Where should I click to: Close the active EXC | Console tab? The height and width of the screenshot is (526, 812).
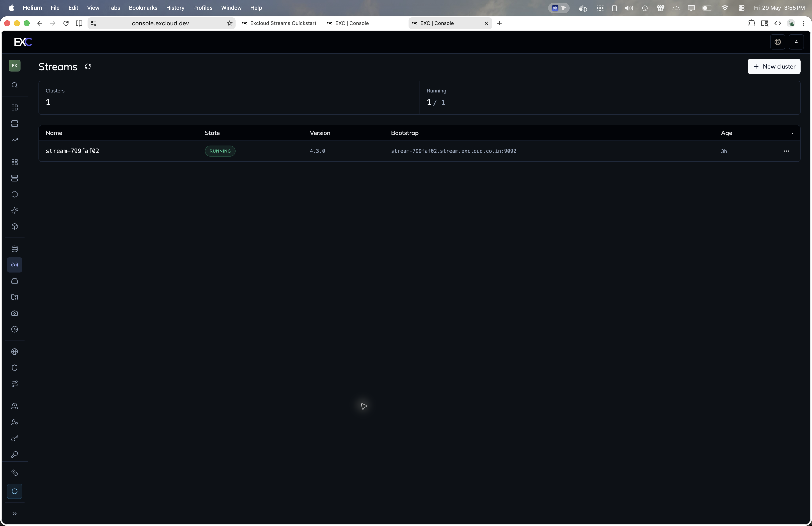pyautogui.click(x=486, y=23)
